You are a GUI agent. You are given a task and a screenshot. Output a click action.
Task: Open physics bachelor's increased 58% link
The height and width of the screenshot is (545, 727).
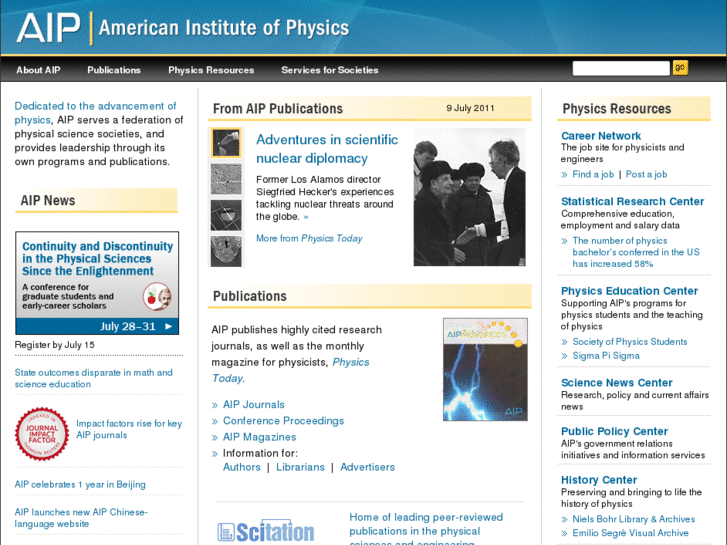(636, 252)
